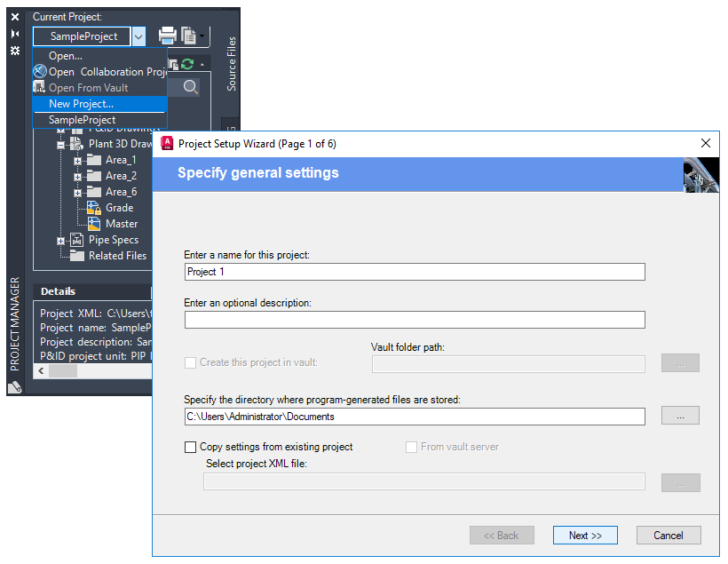Screen dimensions: 728x564
Task: Enable Copy settings from existing project
Action: click(190, 447)
